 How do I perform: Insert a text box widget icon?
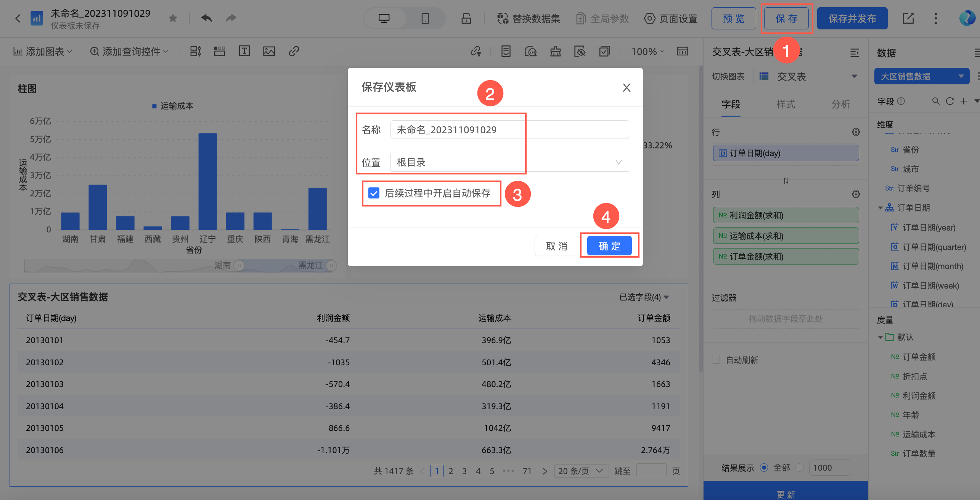244,51
